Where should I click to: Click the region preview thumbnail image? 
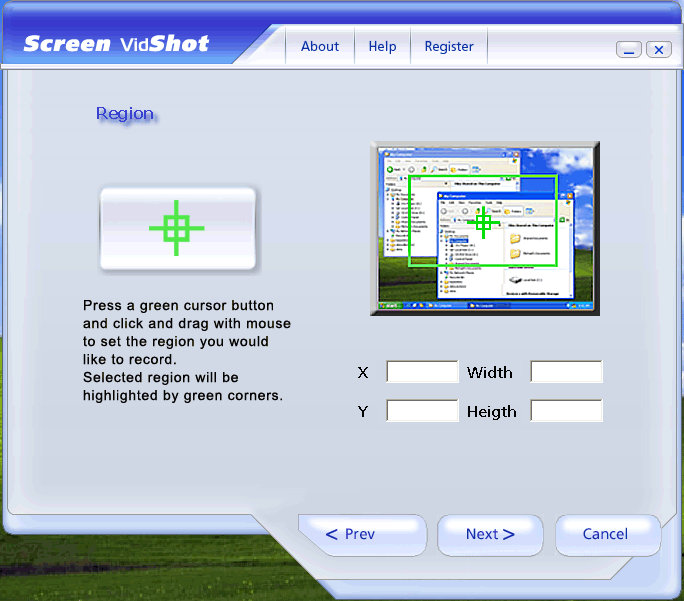[x=485, y=229]
